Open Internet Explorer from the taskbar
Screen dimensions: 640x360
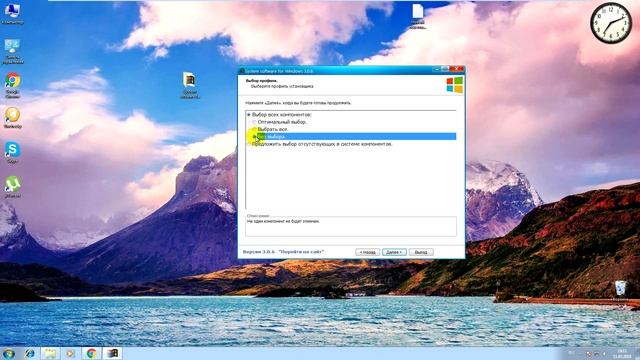tap(29, 353)
